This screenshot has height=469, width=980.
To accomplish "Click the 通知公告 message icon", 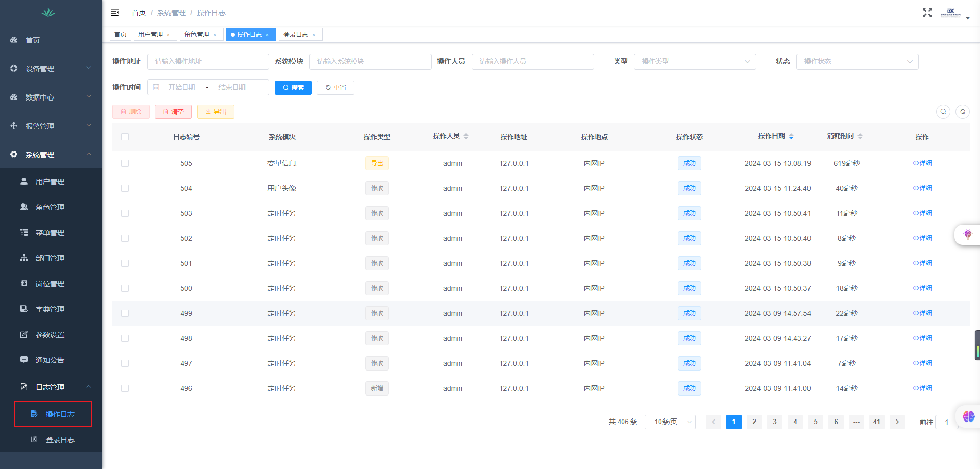I will click(24, 360).
